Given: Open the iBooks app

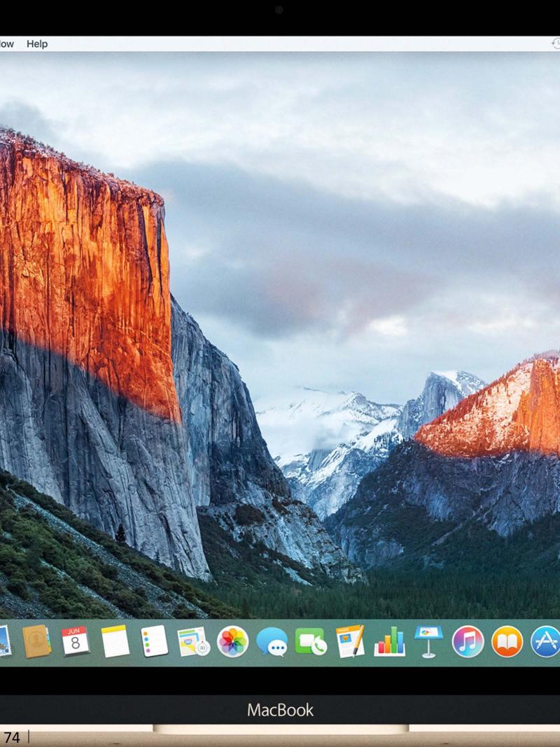Looking at the screenshot, I should (x=507, y=642).
